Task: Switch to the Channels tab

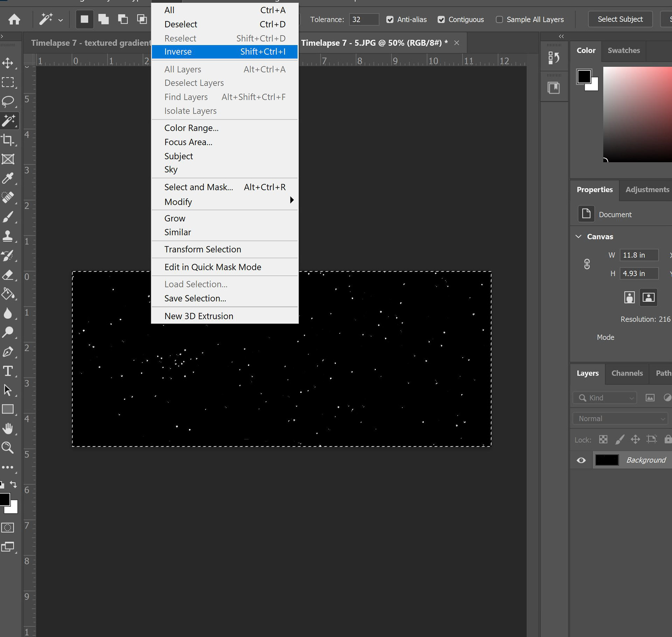Action: pos(626,373)
